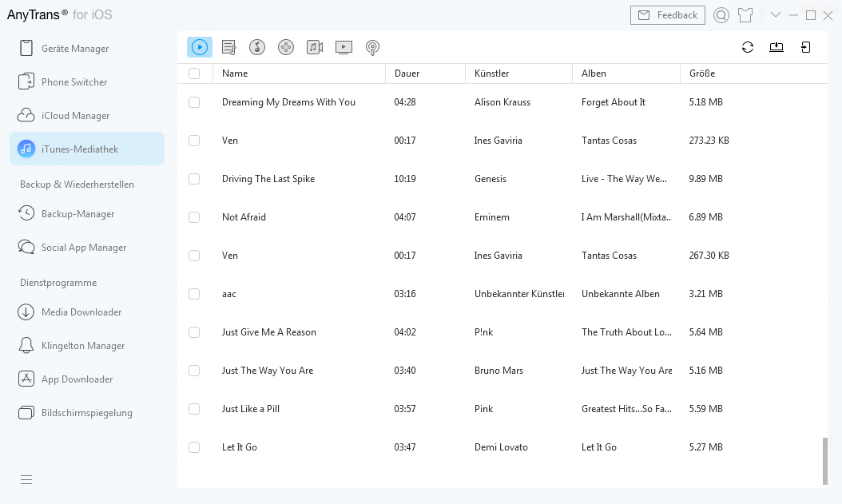The height and width of the screenshot is (504, 842).
Task: Open the skin T-shirt icon
Action: pos(745,15)
